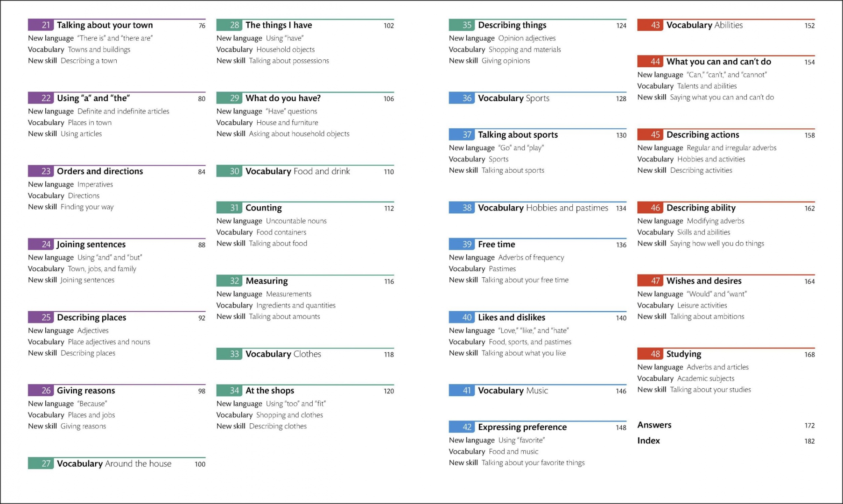Go to The things I have chapter
Viewport: 843px width, 504px height.
click(279, 25)
